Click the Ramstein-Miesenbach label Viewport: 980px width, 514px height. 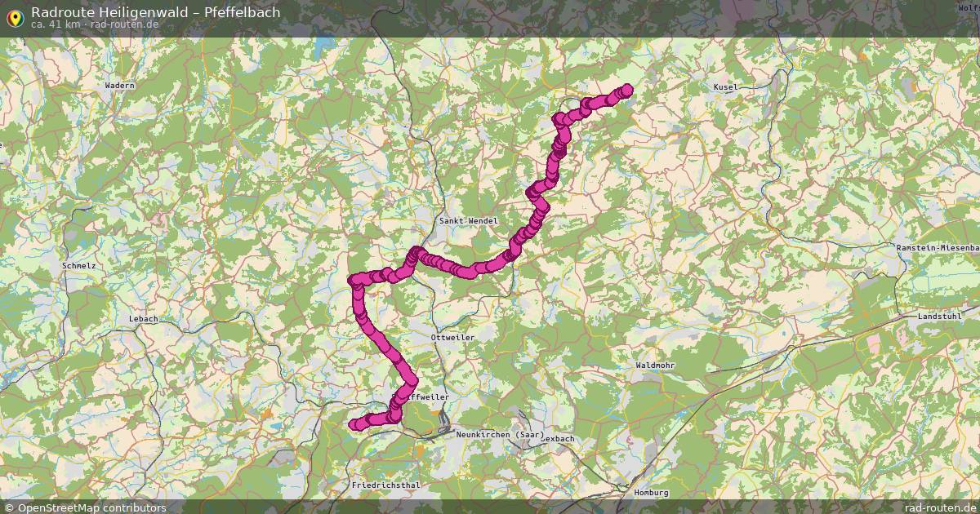click(937, 246)
